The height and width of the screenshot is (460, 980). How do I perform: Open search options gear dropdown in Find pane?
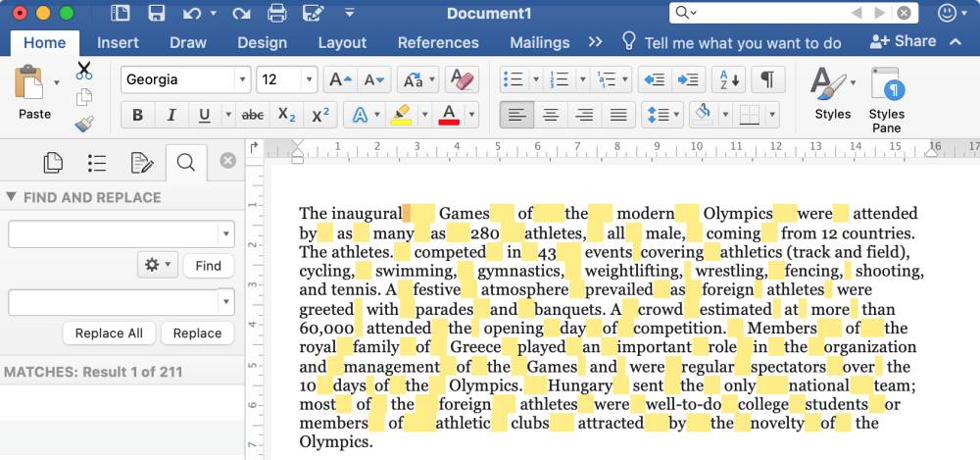point(158,266)
